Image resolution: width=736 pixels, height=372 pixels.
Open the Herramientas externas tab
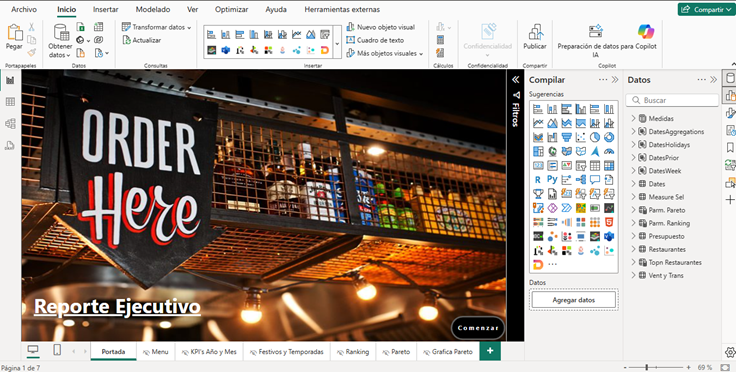click(342, 9)
